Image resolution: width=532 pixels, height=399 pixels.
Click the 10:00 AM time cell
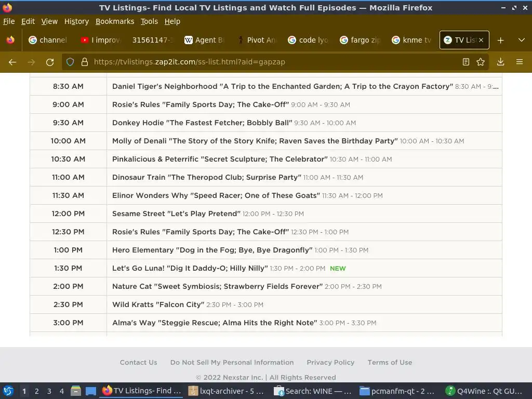68,141
